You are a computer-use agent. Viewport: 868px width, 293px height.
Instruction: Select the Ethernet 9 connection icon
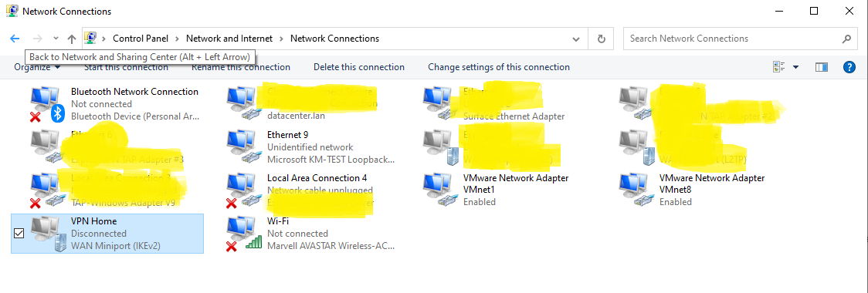(243, 147)
